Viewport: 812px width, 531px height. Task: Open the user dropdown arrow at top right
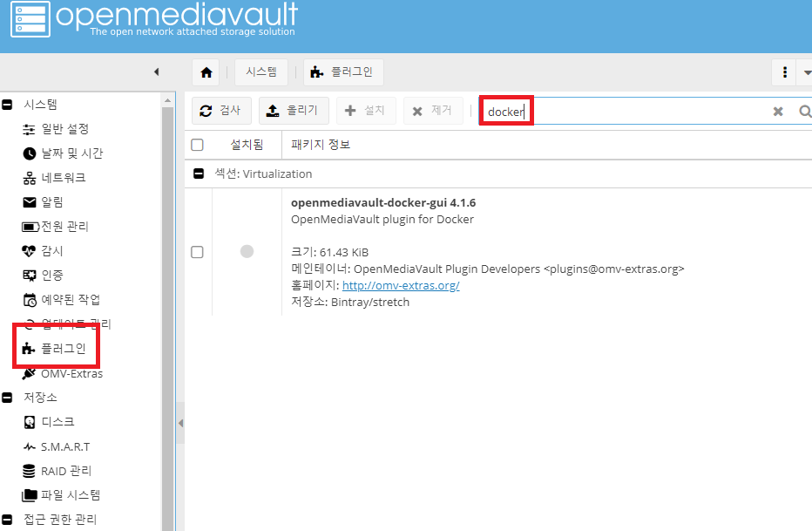pos(807,72)
